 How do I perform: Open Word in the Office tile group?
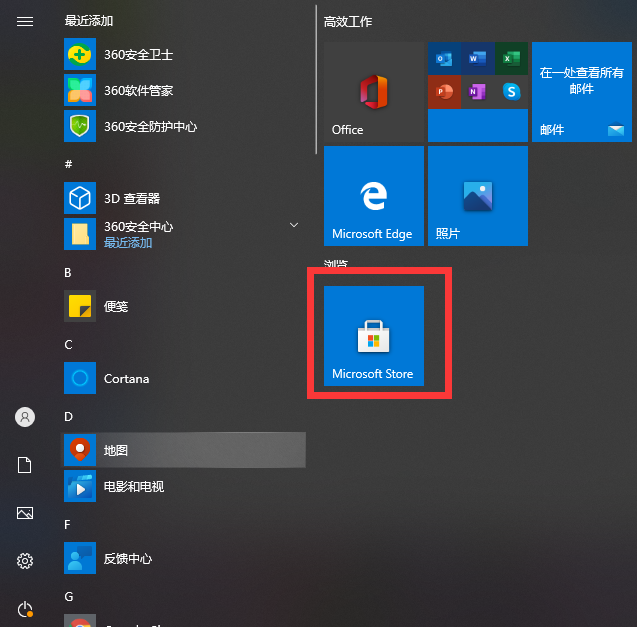coord(477,59)
